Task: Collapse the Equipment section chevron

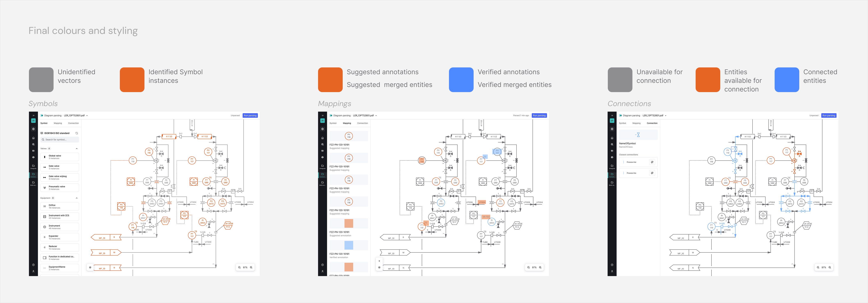Action: 77,198
